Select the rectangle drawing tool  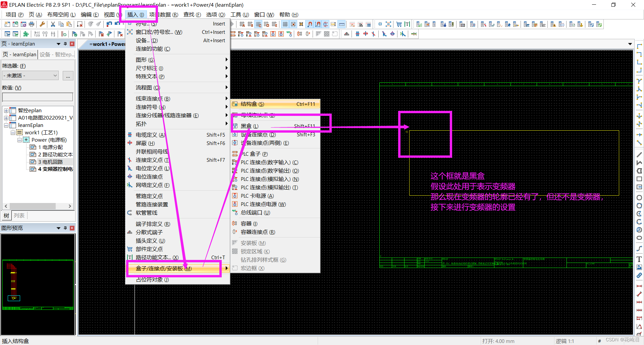(x=639, y=179)
